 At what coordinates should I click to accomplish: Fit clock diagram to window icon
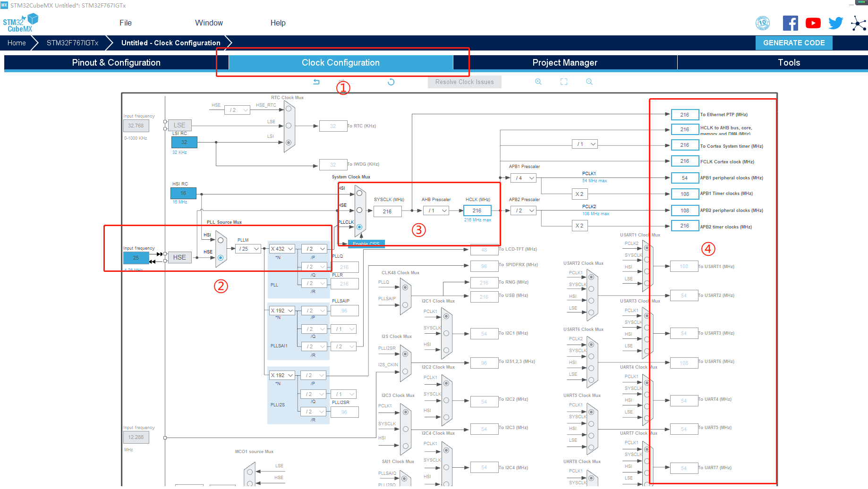click(564, 82)
